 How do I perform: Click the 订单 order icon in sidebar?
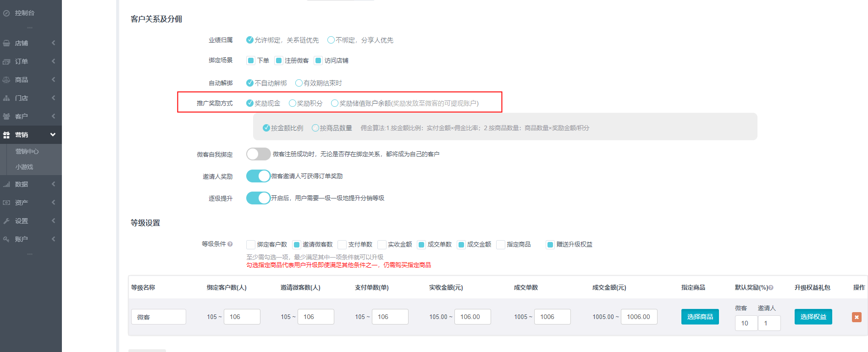tap(6, 61)
